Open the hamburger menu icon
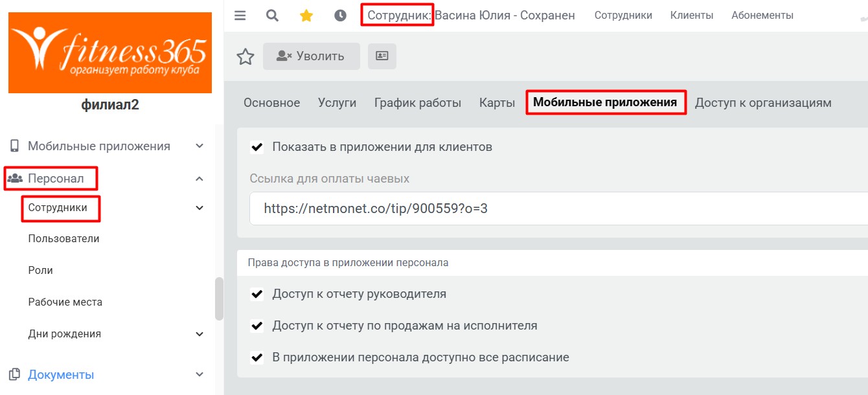Viewport: 868px width, 395px height. coord(240,16)
